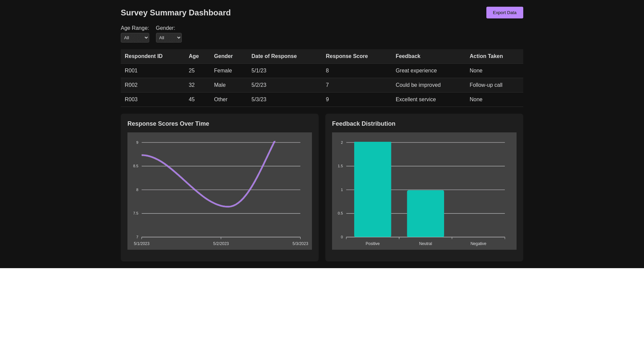
Task: Click the Follow-up call action cell
Action: click(486, 85)
